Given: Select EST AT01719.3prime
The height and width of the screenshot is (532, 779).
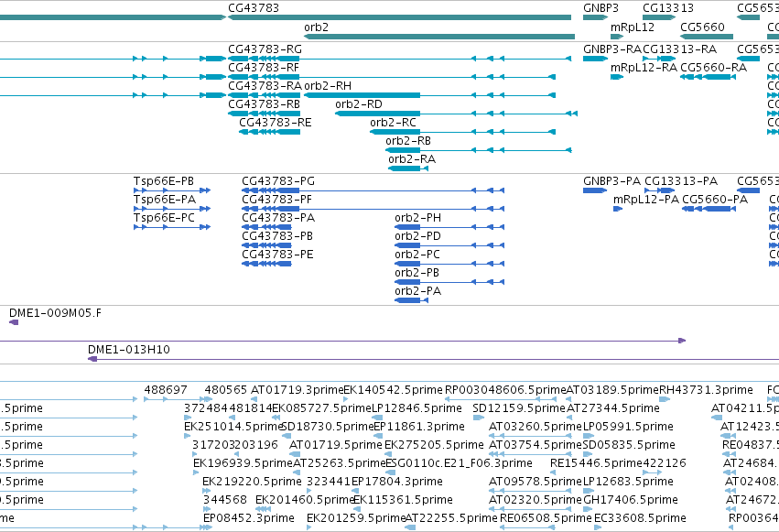Looking at the screenshot, I should click(x=298, y=390).
